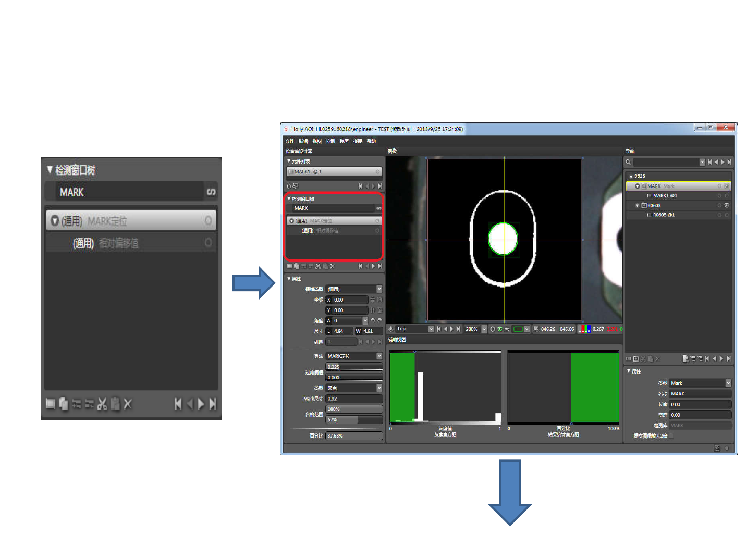Image resolution: width=747 pixels, height=560 pixels.
Task: Toggle the circle on app window's MARK定位 row
Action: 377,221
